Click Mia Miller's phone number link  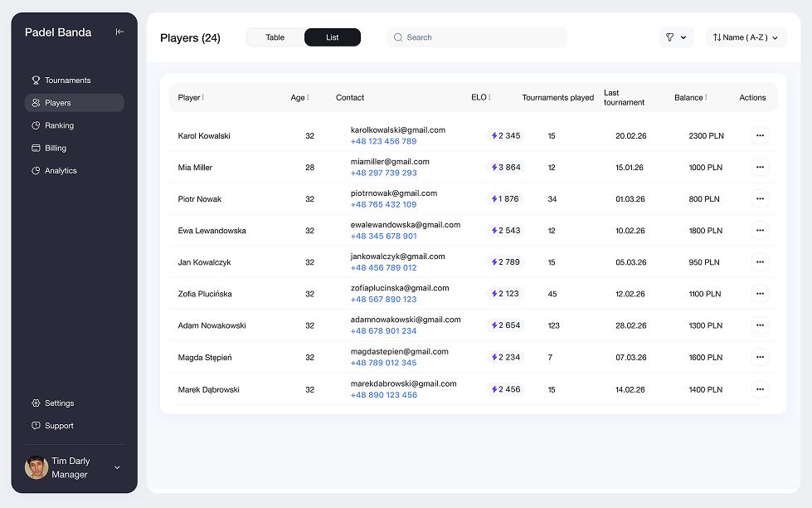(383, 173)
